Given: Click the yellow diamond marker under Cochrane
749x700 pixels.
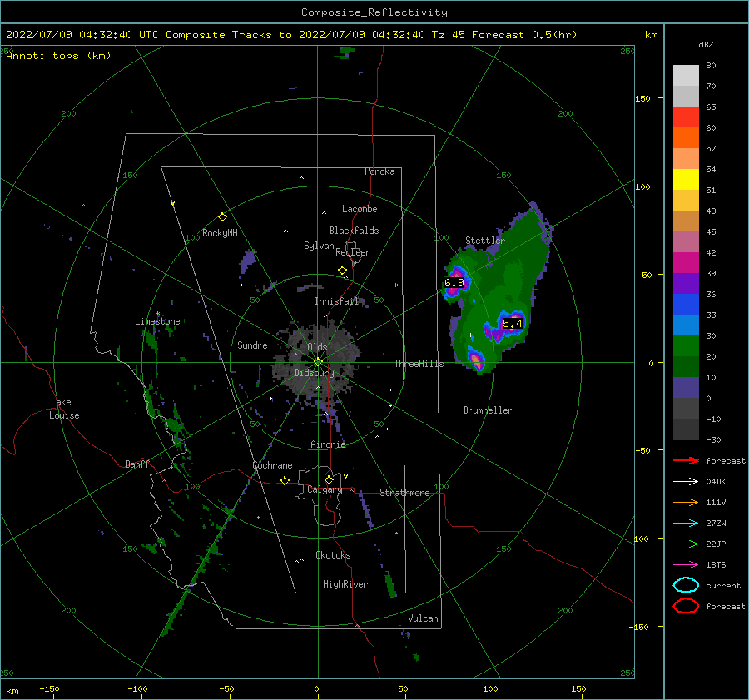Looking at the screenshot, I should 285,480.
